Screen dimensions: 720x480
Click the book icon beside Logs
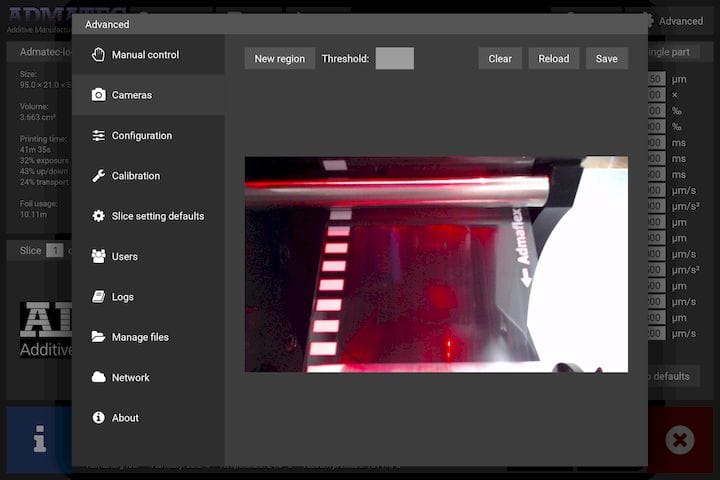tap(98, 297)
